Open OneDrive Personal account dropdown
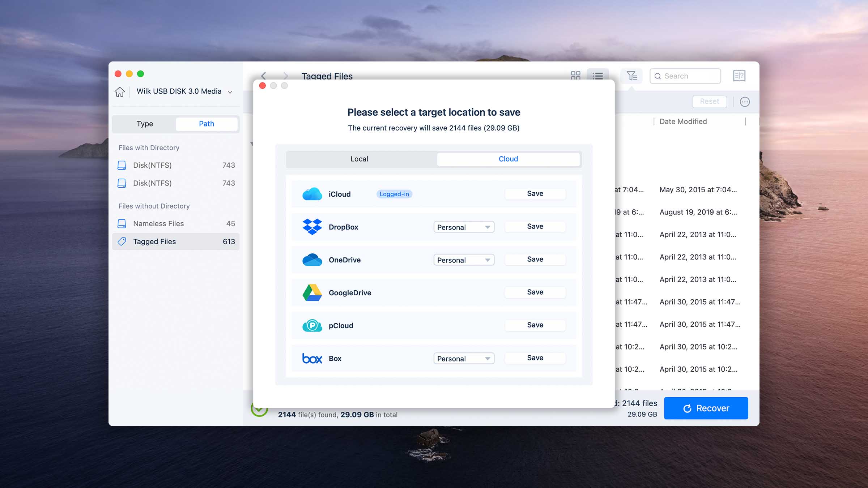Screen dimensions: 868x488 (x=464, y=260)
